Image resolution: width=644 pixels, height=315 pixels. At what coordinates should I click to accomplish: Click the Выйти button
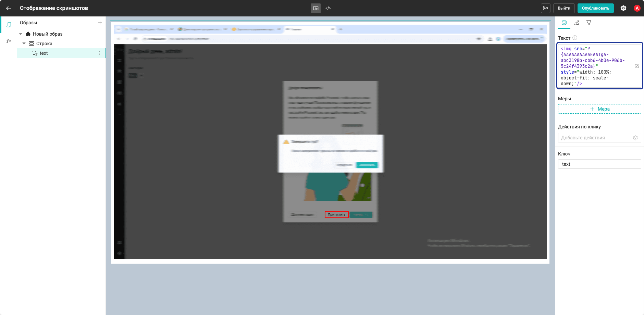pos(564,8)
